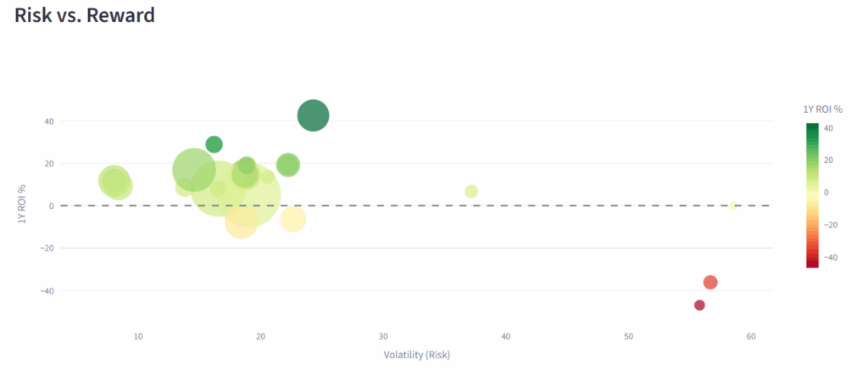Image resolution: width=868 pixels, height=376 pixels.
Task: Click the dark green top of the colorbar
Action: click(x=812, y=127)
